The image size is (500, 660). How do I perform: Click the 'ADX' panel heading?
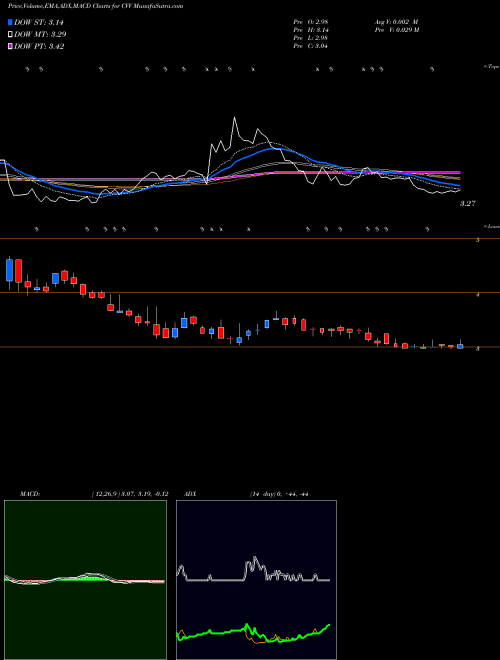pyautogui.click(x=191, y=494)
